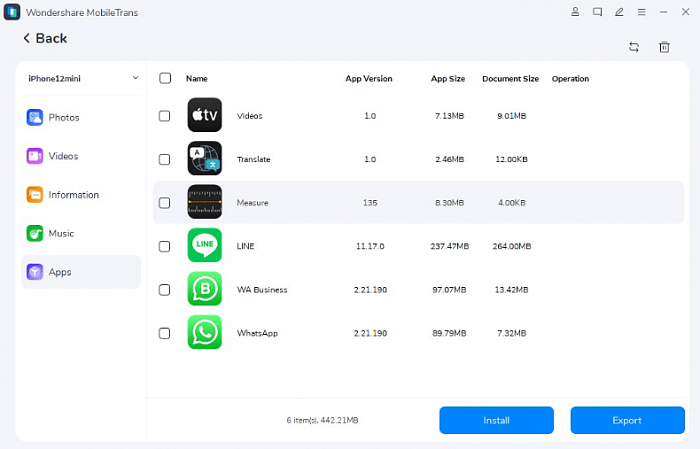Click WA Business app size '97.07MB'
The image size is (700, 449).
pos(449,290)
